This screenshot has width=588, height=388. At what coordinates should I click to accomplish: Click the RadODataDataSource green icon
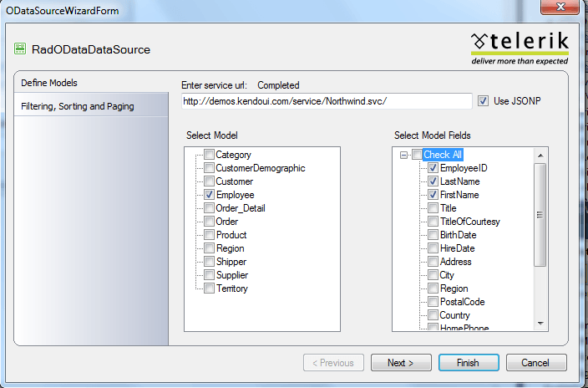(x=20, y=48)
